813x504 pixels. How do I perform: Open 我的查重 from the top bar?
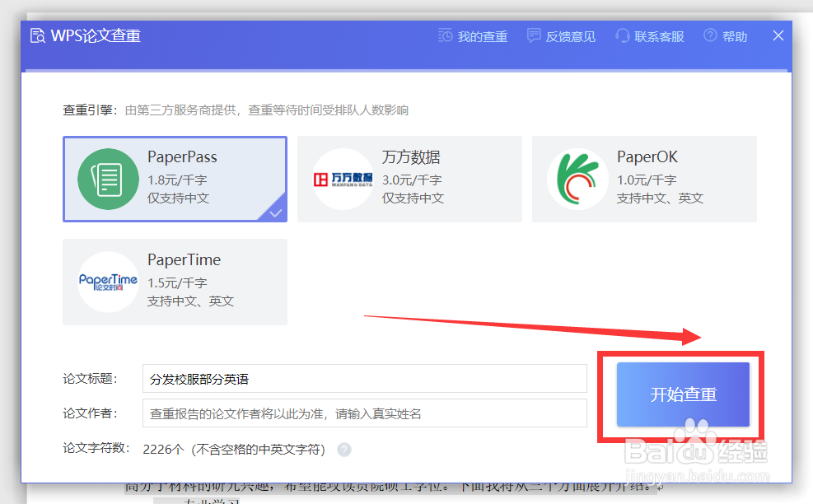point(481,36)
